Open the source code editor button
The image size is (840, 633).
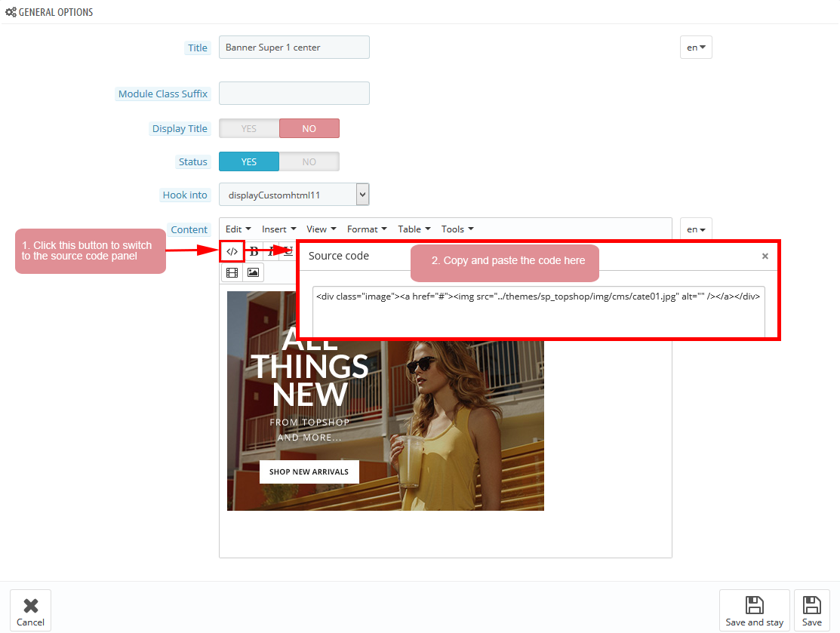(232, 251)
